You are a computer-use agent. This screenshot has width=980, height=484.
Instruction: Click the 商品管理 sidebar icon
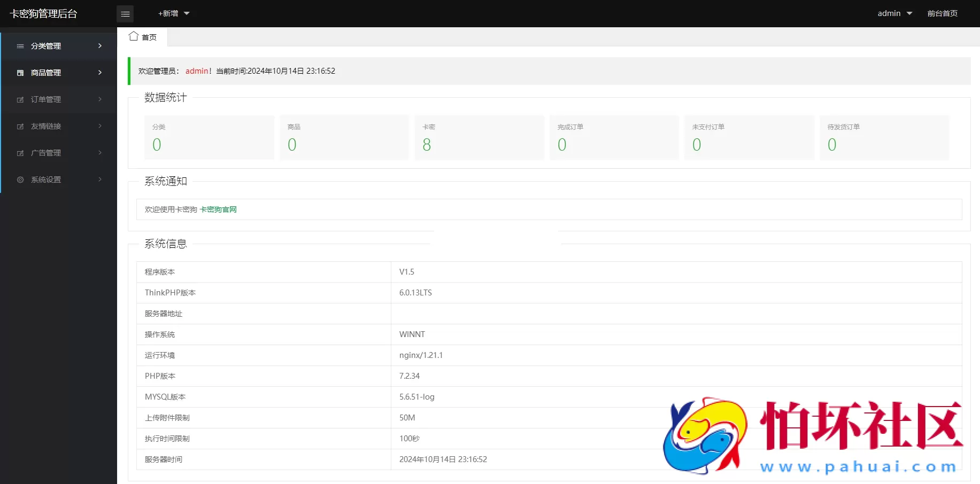coord(20,73)
